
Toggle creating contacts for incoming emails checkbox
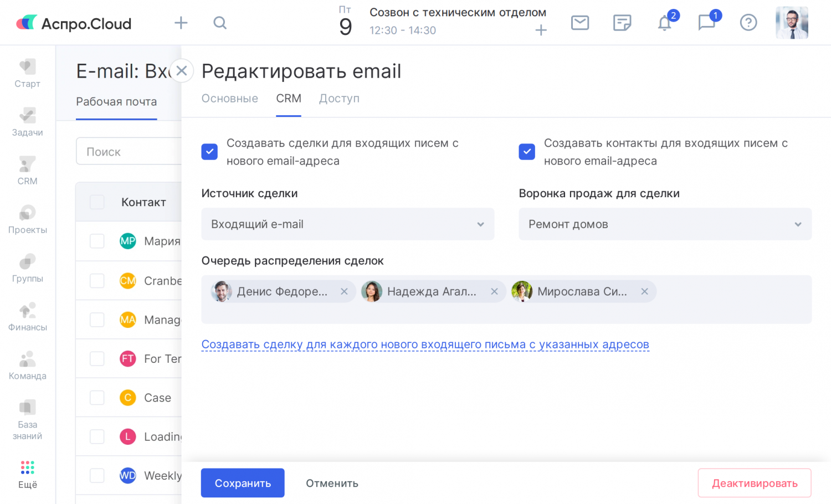tap(527, 152)
